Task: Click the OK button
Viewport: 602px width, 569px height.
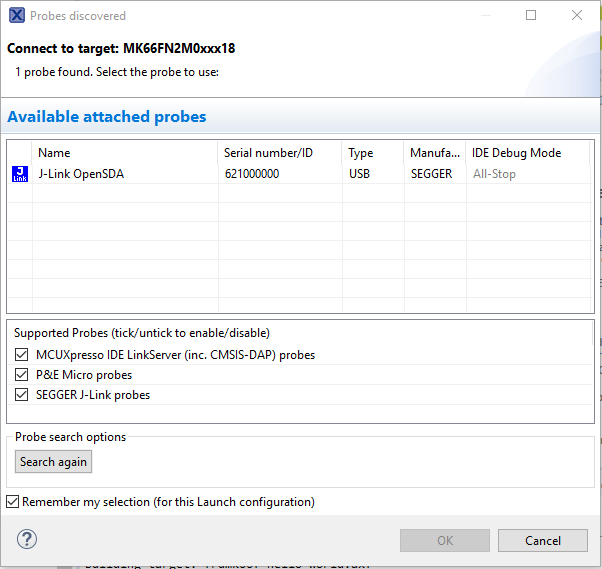Action: (x=445, y=541)
